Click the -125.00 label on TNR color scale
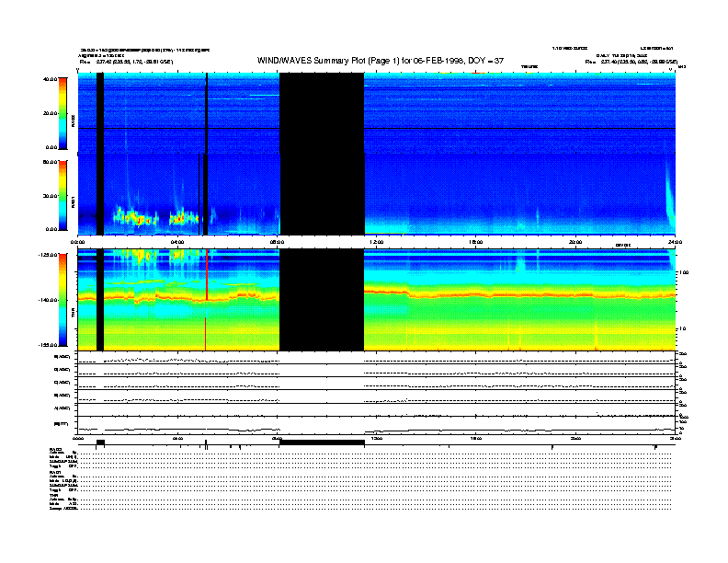The image size is (728, 563). 48,255
